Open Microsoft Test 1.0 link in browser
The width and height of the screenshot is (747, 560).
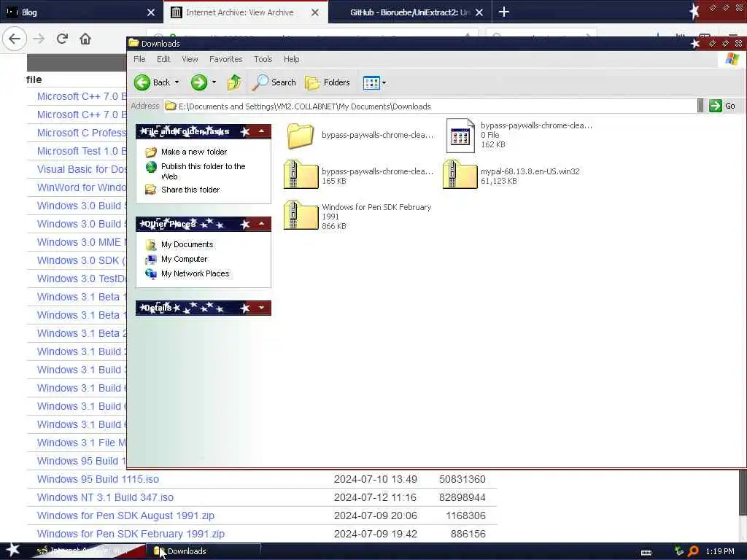coord(82,151)
